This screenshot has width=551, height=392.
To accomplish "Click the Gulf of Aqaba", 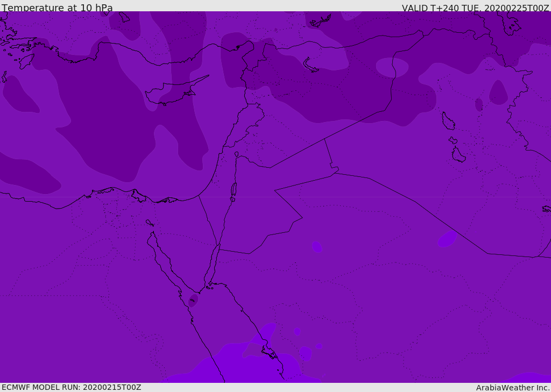I will [214, 263].
